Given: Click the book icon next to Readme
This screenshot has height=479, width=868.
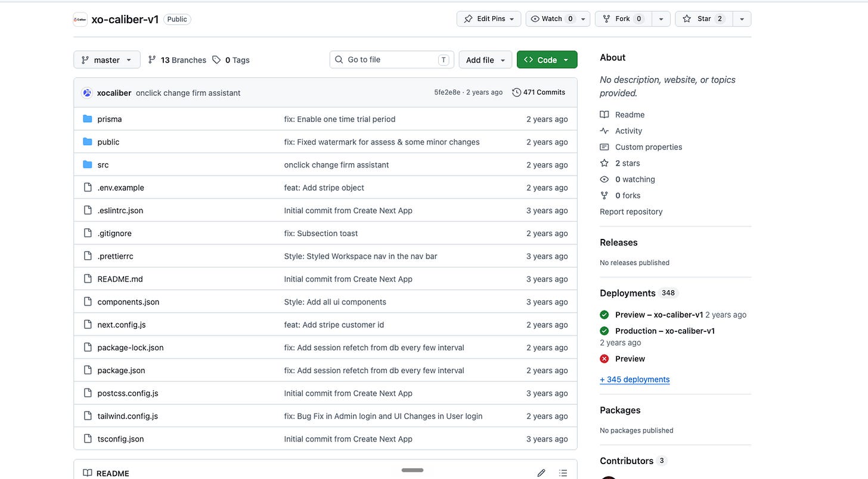Looking at the screenshot, I should click(604, 114).
